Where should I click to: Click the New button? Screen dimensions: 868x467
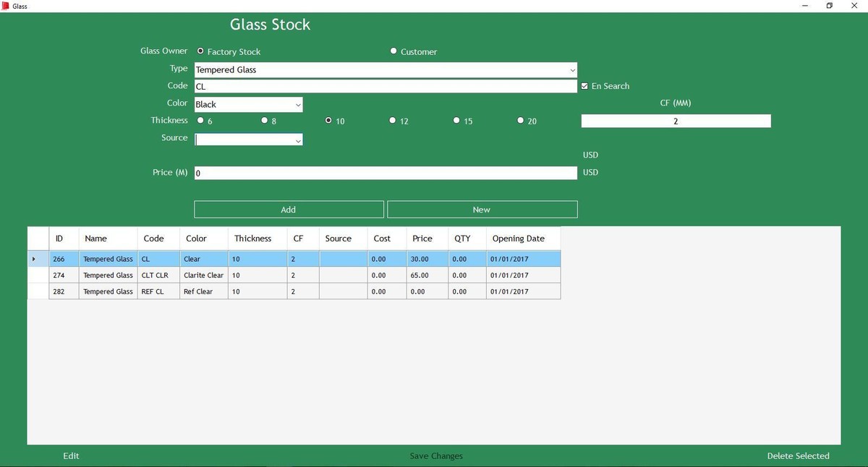[x=482, y=210]
